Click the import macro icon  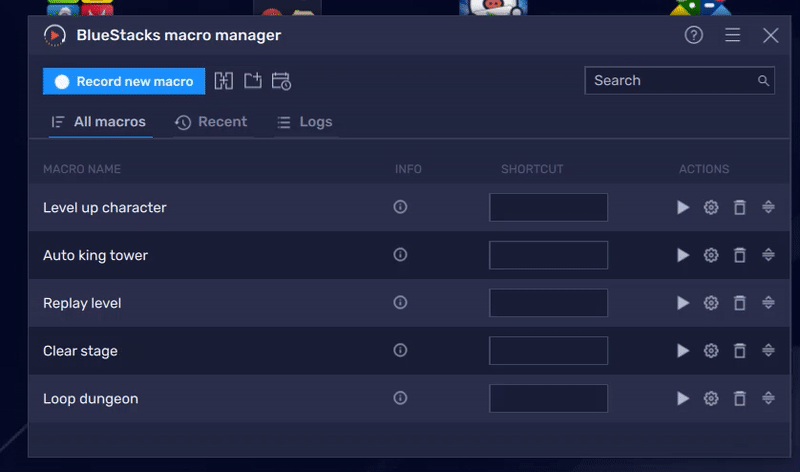(x=253, y=81)
